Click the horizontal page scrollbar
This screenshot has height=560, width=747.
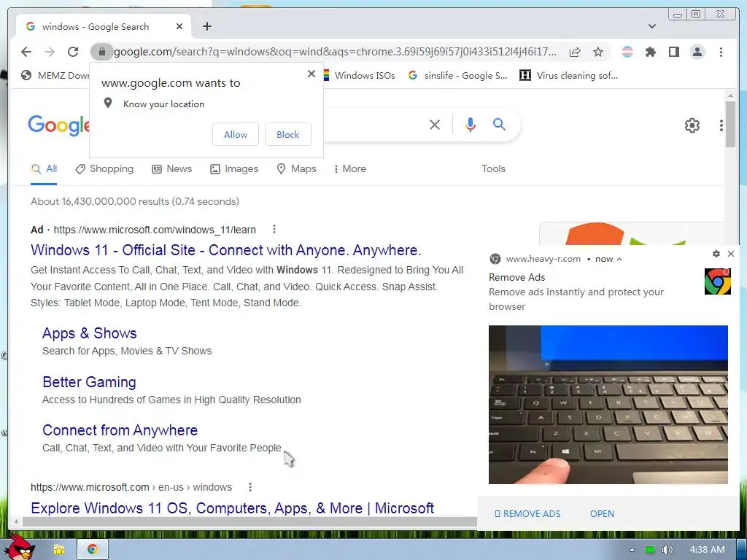248,522
